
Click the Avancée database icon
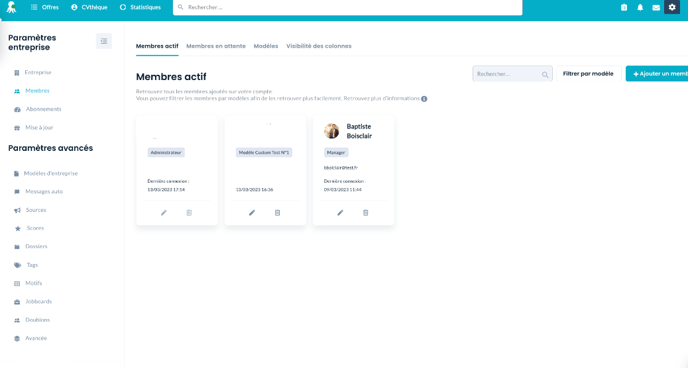(x=17, y=339)
